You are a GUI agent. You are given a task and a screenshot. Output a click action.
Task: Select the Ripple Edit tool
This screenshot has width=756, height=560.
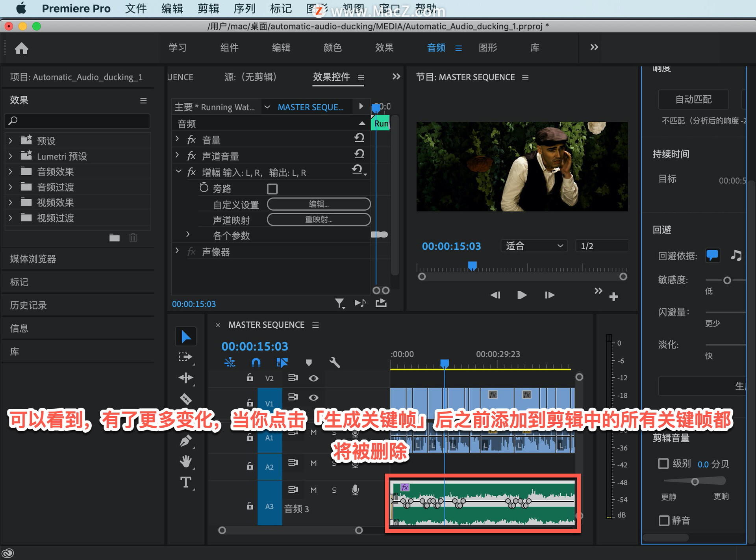(x=186, y=378)
